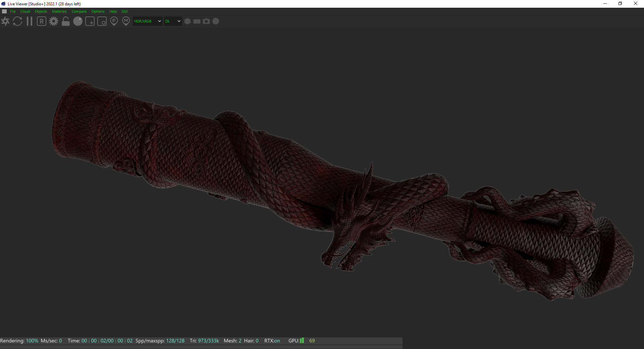Open the HDR/sRGB color space dropdown

click(x=148, y=21)
